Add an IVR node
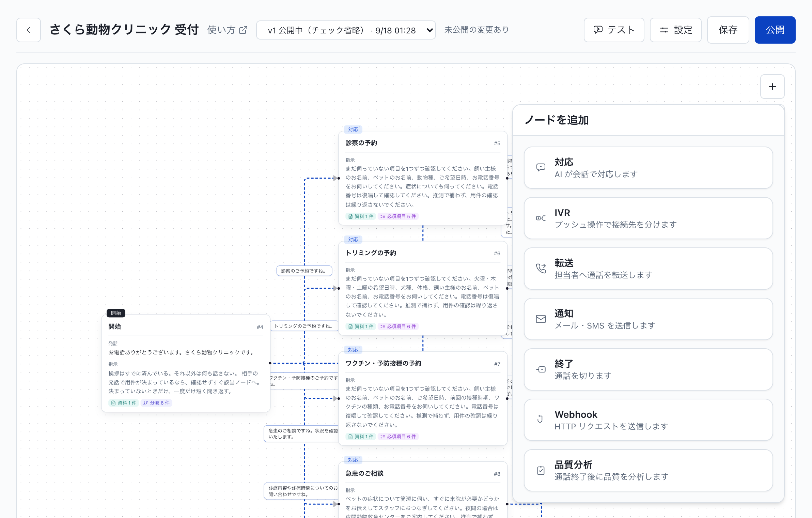 [x=648, y=218]
